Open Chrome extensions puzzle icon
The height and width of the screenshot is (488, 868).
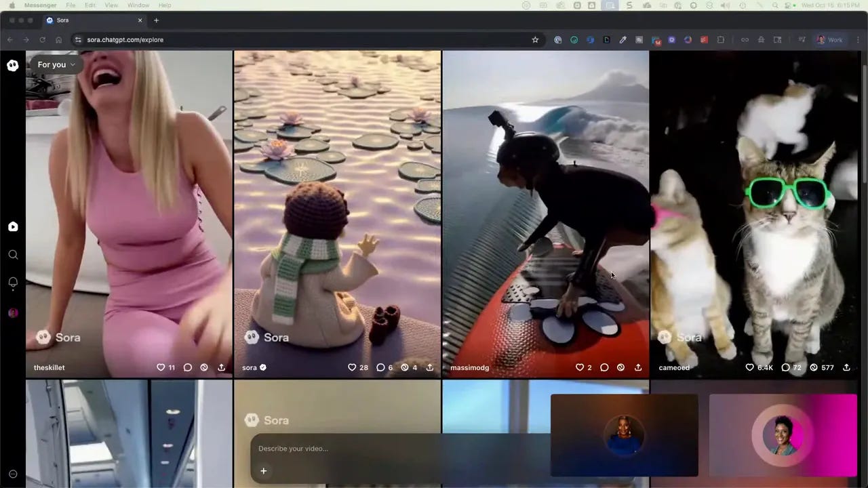[720, 39]
